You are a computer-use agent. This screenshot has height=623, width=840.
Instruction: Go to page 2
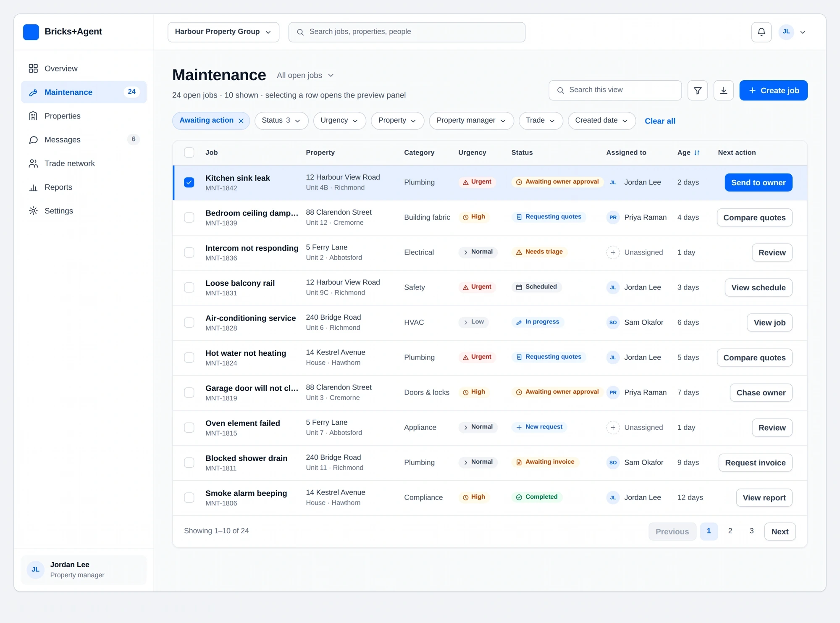(730, 531)
